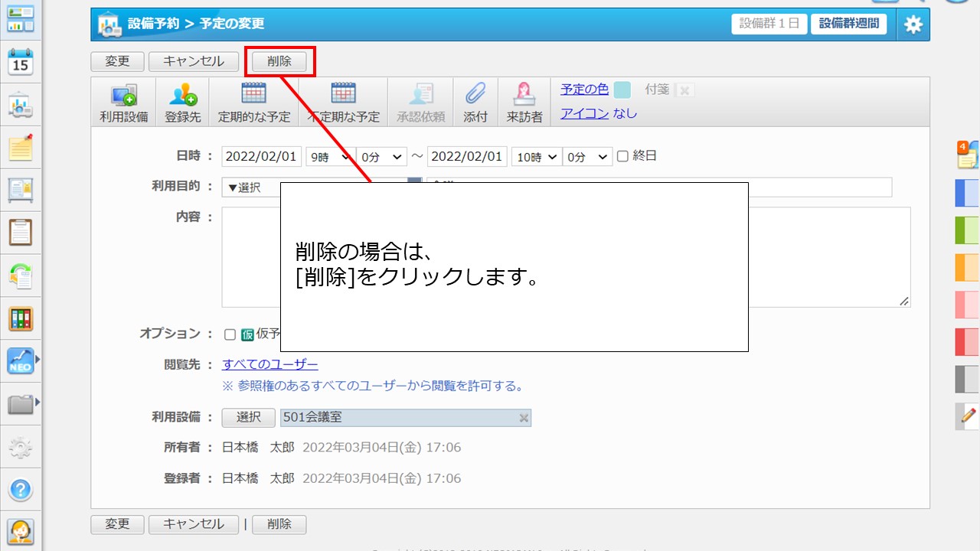Open the support operator icon in the sidebar

[21, 532]
